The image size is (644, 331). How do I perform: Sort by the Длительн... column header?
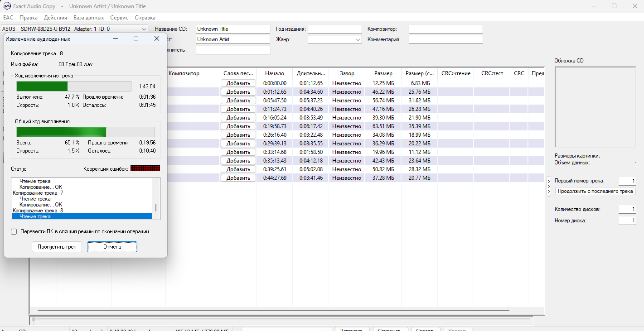[310, 73]
